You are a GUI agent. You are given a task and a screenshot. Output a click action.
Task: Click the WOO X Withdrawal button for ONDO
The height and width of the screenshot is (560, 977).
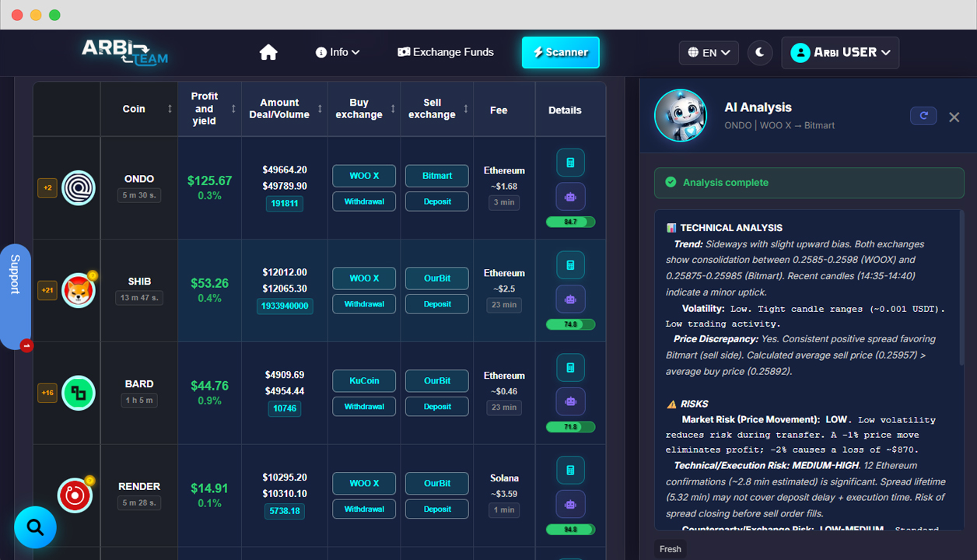pos(364,201)
